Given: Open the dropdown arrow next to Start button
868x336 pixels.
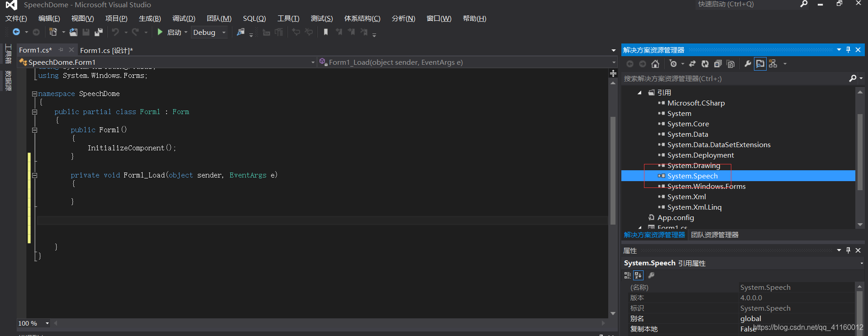Looking at the screenshot, I should [186, 32].
